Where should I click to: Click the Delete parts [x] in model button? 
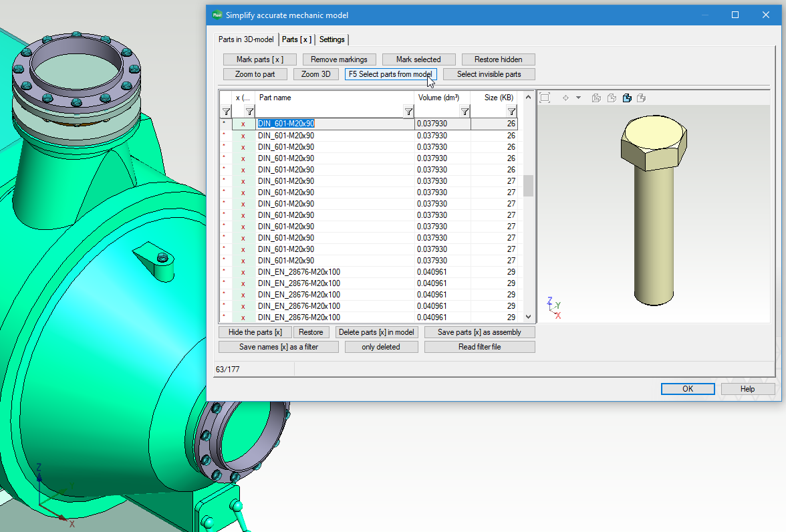[x=377, y=332]
